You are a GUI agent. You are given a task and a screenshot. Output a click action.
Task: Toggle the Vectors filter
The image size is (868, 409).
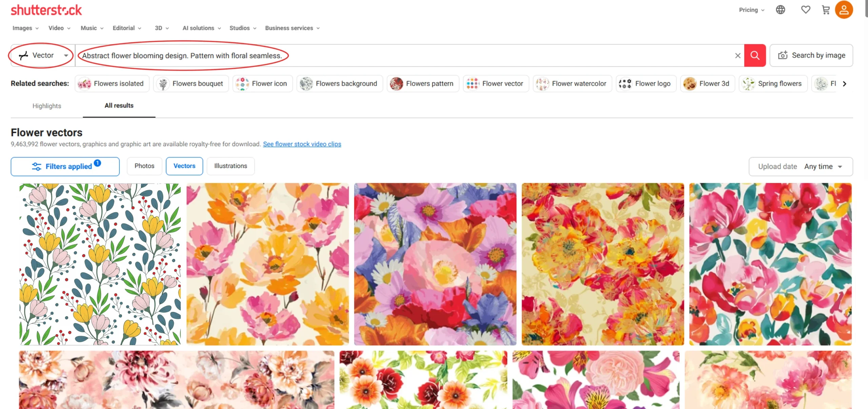(x=184, y=166)
